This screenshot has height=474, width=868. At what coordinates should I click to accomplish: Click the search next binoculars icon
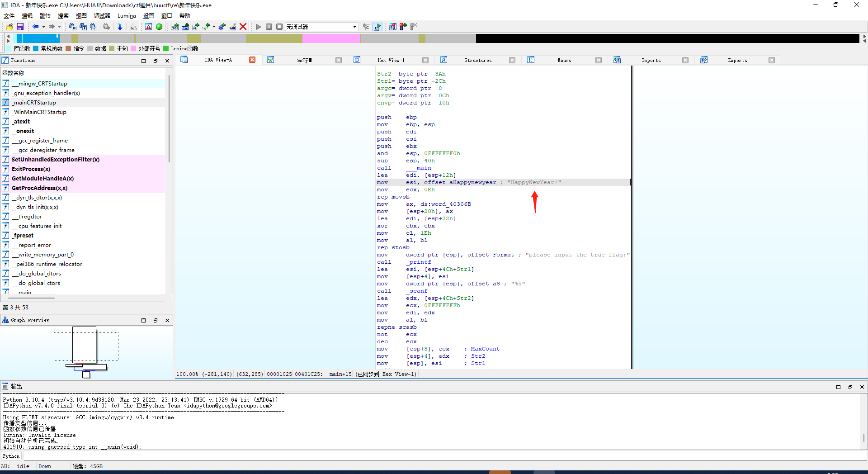click(x=107, y=27)
